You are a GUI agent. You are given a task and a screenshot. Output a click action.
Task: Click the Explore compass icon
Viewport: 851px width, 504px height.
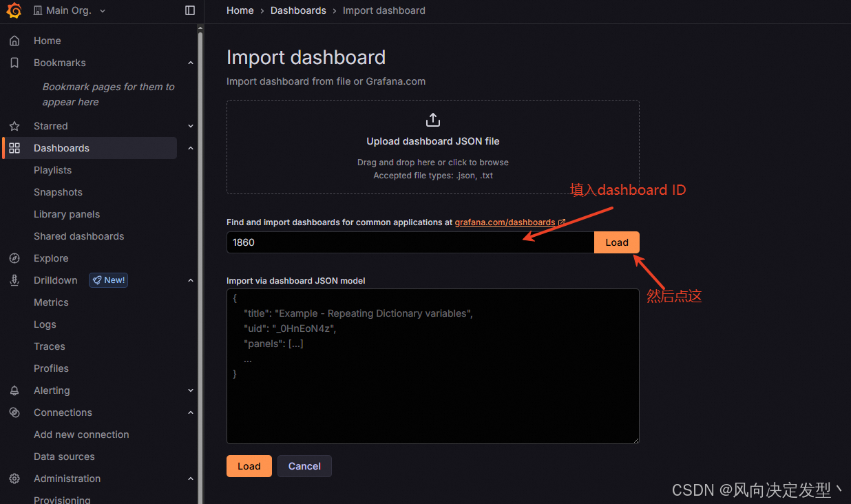coord(14,258)
